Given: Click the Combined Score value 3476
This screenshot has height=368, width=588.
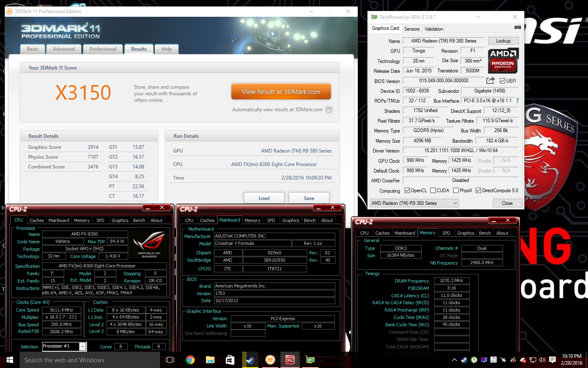Looking at the screenshot, I should (x=93, y=167).
